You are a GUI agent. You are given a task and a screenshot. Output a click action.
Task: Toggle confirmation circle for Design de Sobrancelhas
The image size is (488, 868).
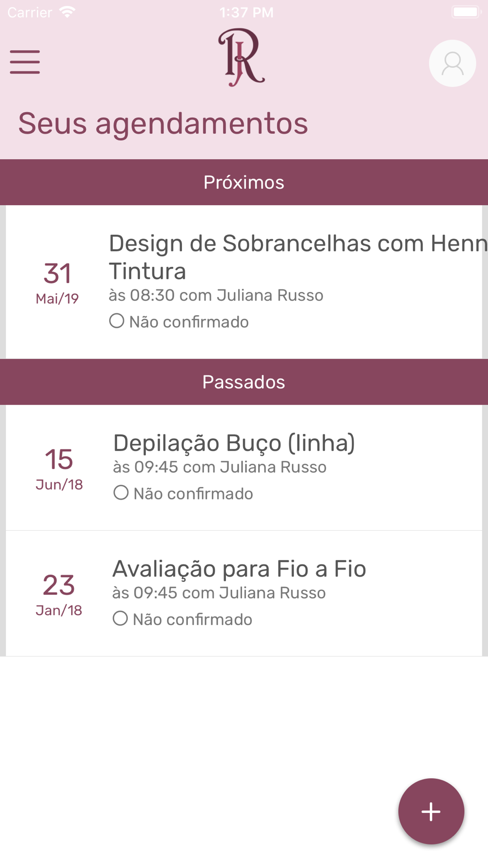[x=117, y=321]
